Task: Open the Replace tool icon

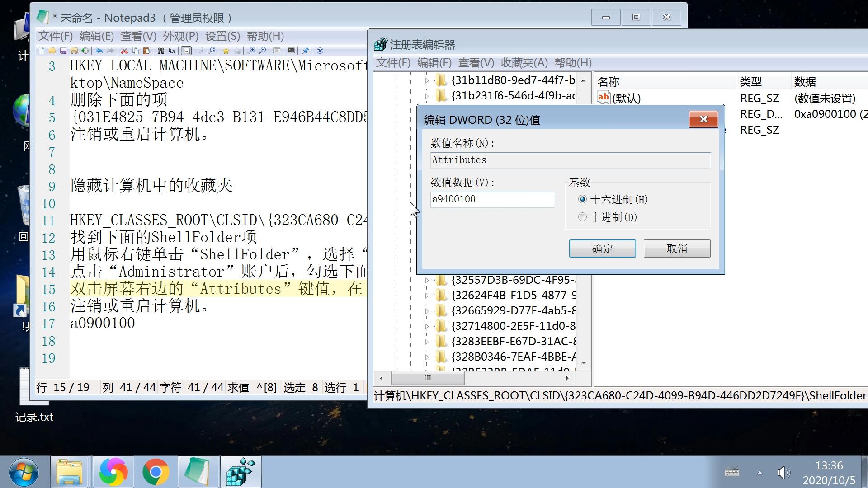Action: pyautogui.click(x=172, y=51)
